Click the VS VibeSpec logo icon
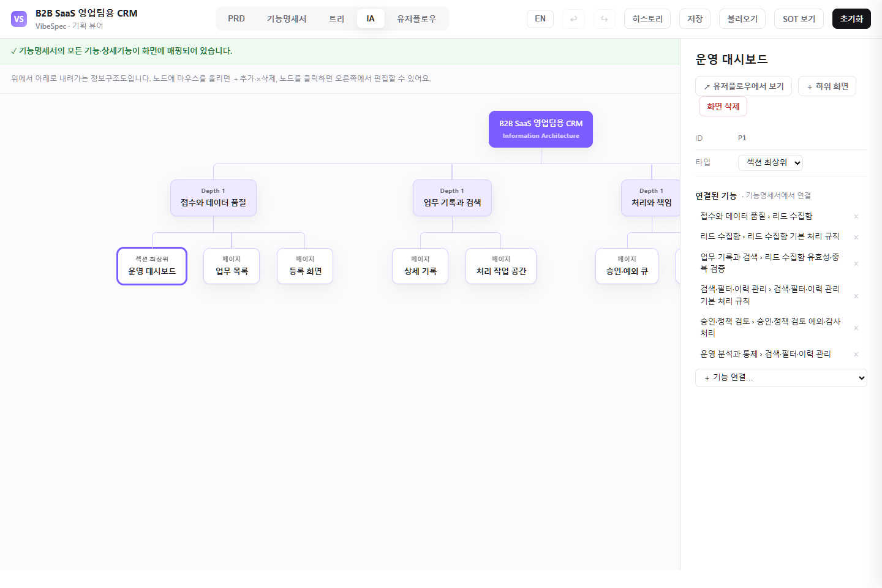This screenshot has height=588, width=882. point(19,19)
